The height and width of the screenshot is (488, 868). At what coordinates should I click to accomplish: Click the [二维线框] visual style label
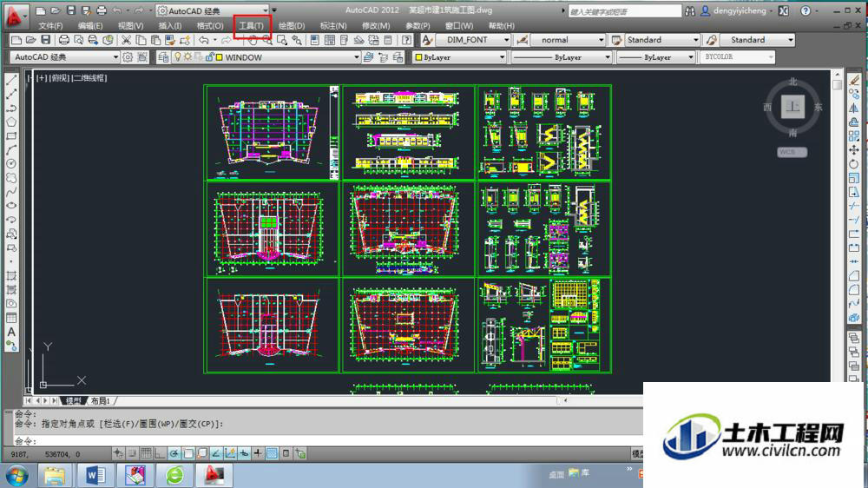pyautogui.click(x=89, y=78)
